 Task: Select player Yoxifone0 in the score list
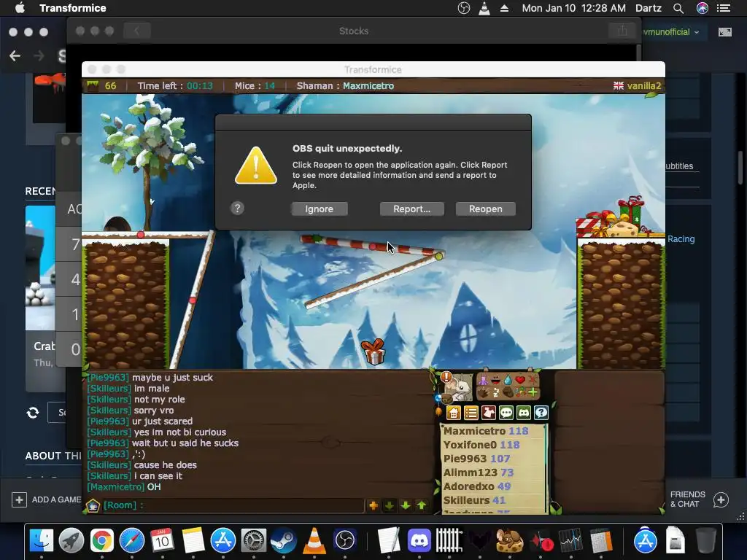tap(481, 445)
